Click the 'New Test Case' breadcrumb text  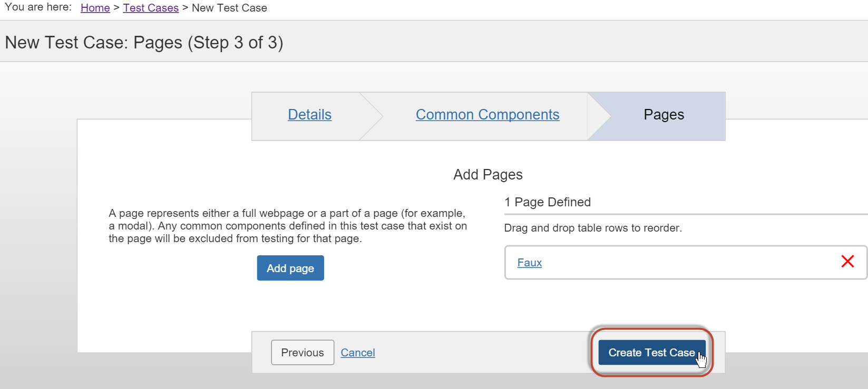[229, 8]
